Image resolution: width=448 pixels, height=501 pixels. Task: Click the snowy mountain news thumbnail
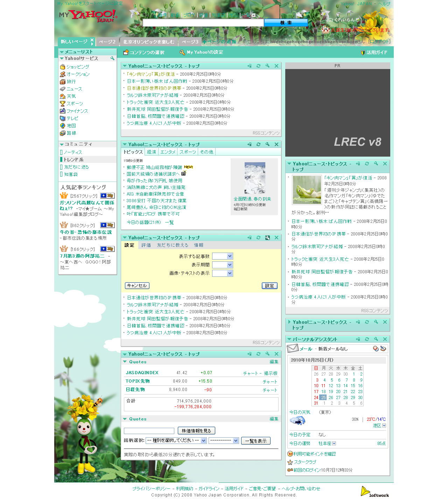point(255,178)
